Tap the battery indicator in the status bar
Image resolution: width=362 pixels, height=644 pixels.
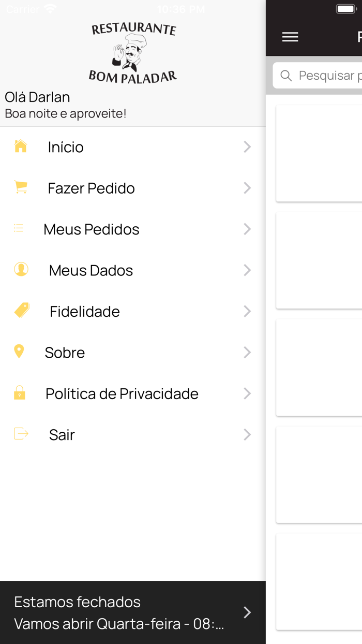pyautogui.click(x=345, y=8)
